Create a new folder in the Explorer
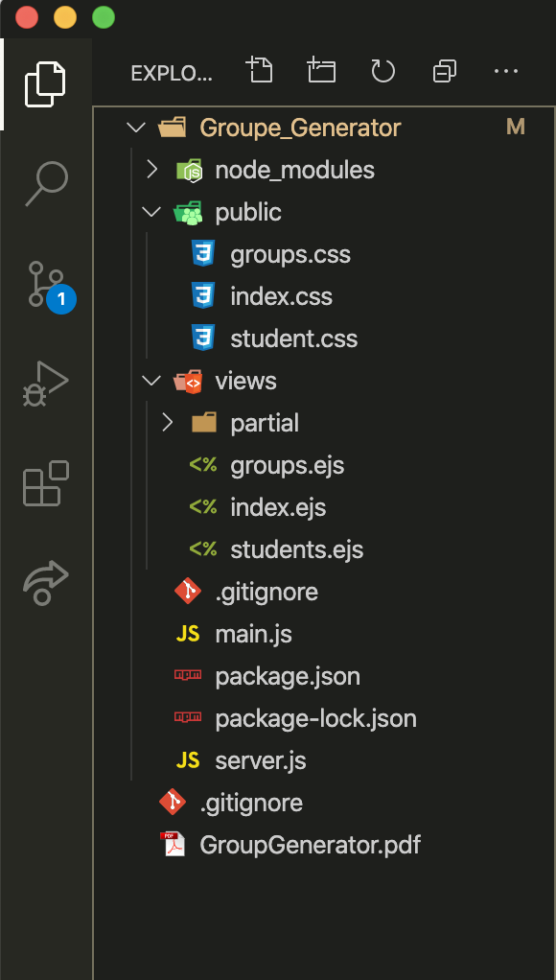This screenshot has height=980, width=556. [x=321, y=71]
